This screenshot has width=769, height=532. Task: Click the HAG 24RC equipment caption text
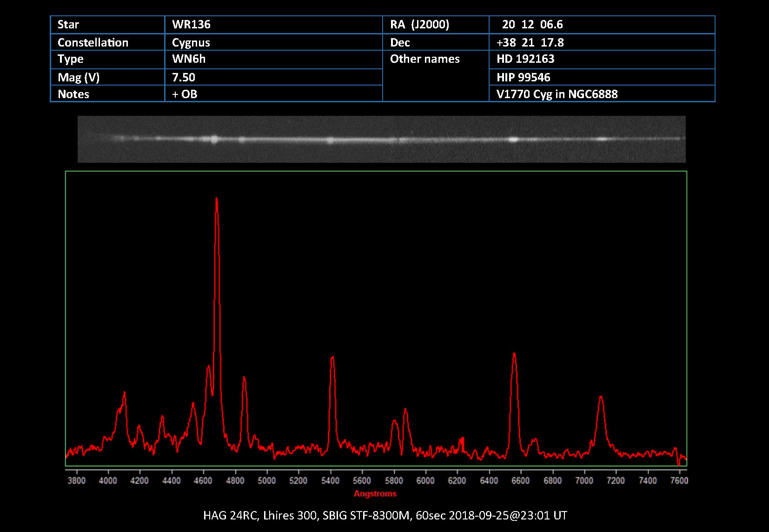384,515
